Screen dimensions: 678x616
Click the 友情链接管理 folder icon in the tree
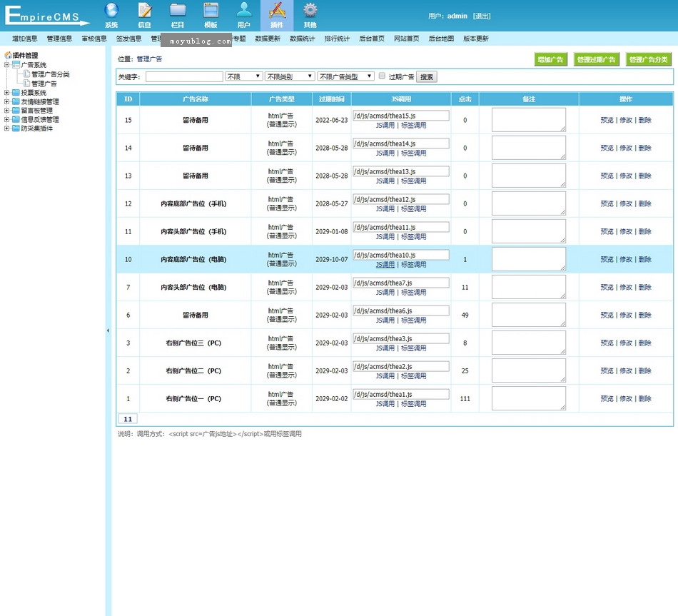click(16, 101)
